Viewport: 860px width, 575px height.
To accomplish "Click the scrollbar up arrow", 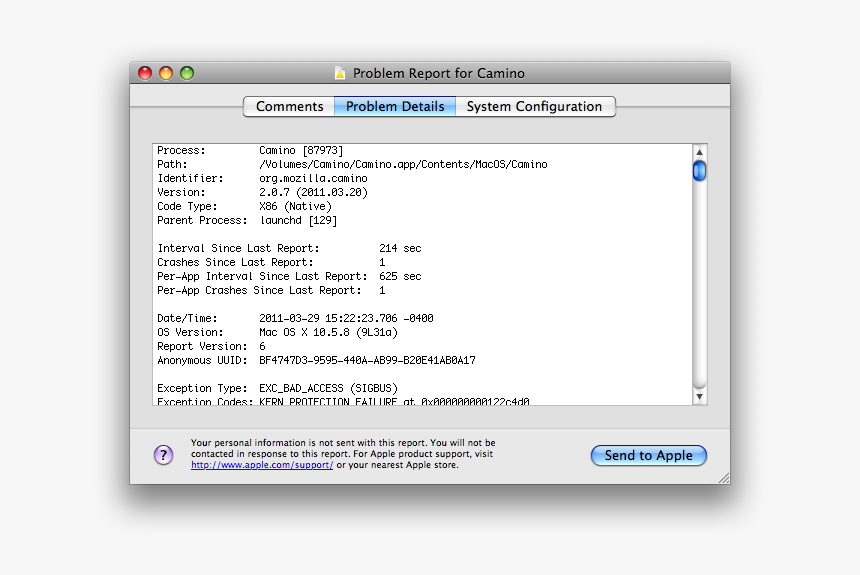I will click(x=699, y=151).
